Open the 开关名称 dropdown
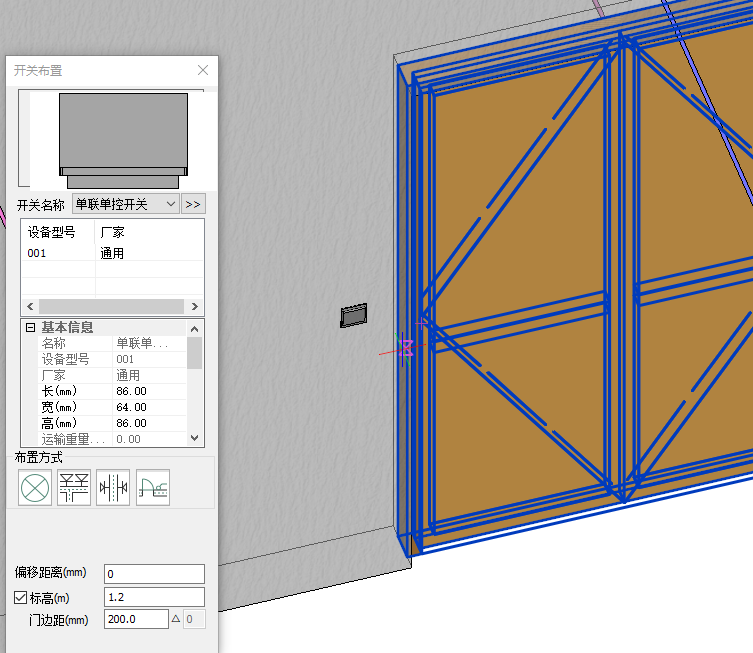The width and height of the screenshot is (753, 653). 126,204
